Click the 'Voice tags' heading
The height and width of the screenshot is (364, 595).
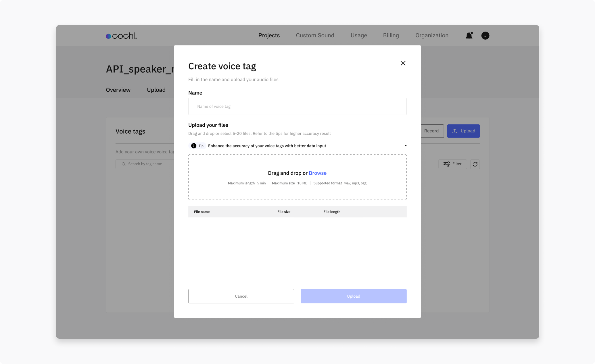(x=130, y=131)
